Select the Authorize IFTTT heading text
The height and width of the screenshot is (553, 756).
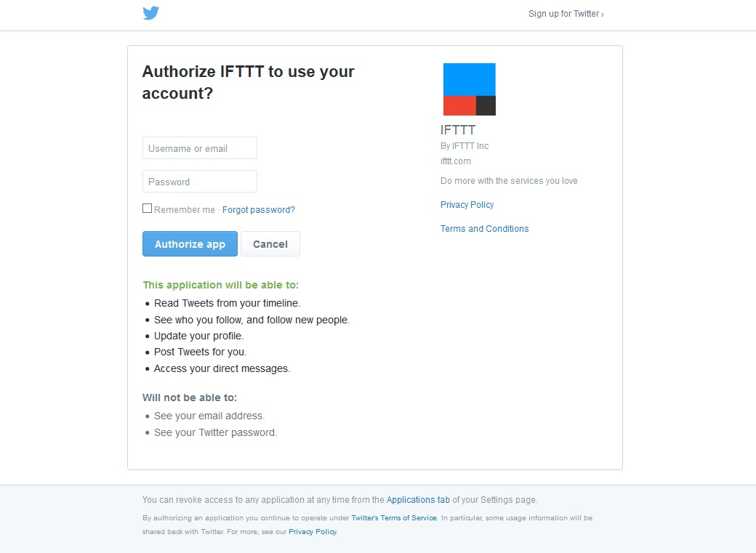[x=248, y=82]
